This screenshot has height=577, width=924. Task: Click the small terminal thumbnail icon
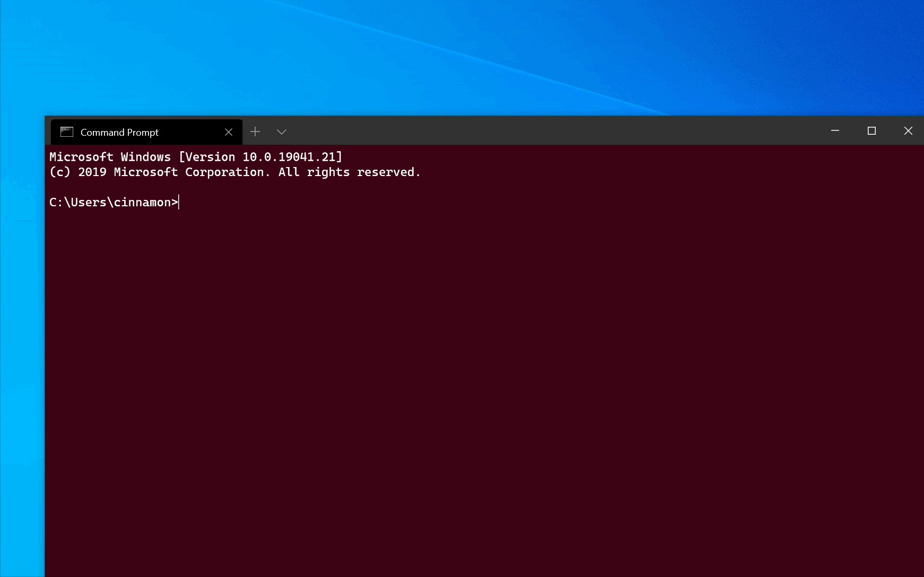66,132
